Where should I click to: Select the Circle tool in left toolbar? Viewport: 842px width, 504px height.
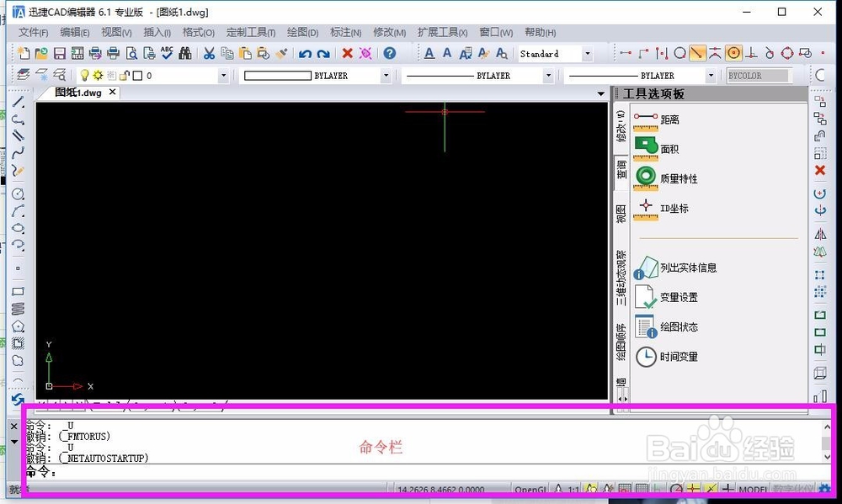coord(18,194)
